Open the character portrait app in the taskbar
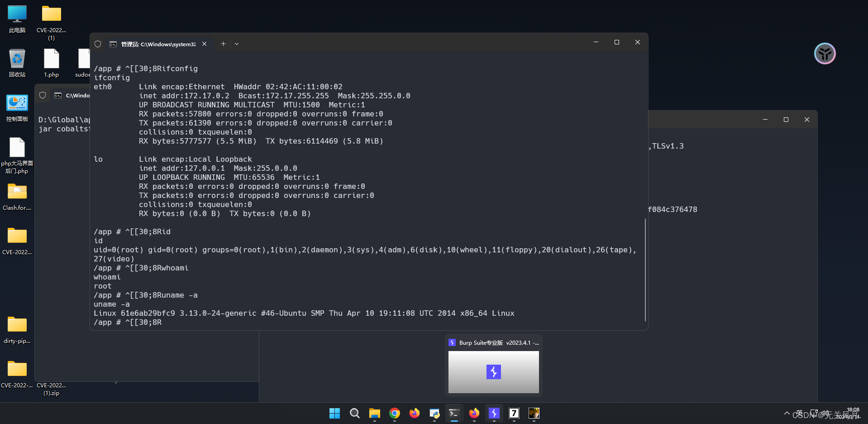868x424 pixels. pos(534,413)
